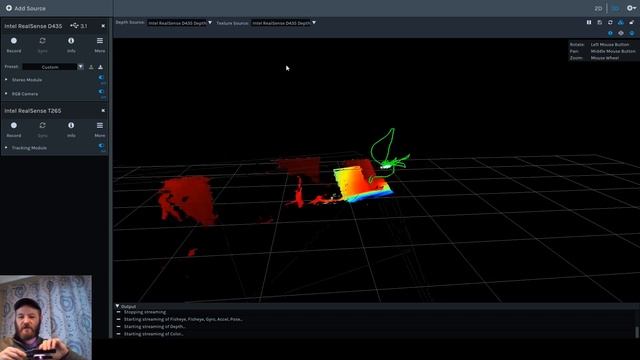640x360 pixels.
Task: Switch to 2D view mode
Action: coord(598,8)
